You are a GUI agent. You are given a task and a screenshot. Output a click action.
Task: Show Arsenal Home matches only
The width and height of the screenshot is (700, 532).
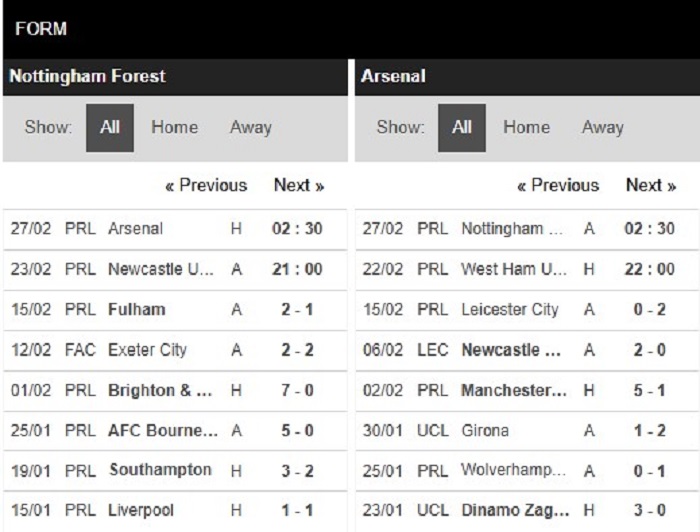coord(527,128)
